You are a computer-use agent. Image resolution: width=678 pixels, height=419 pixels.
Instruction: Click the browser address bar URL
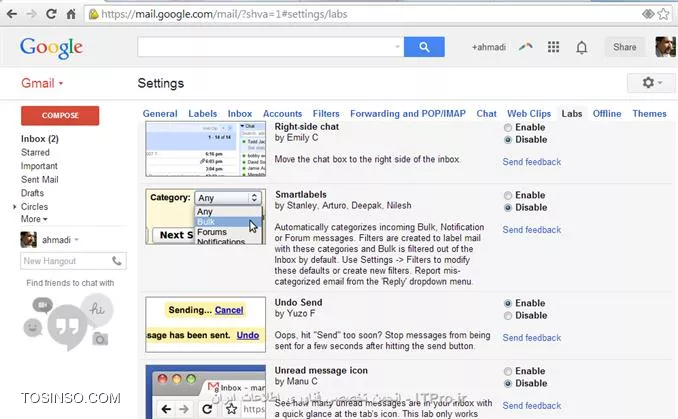pos(224,14)
